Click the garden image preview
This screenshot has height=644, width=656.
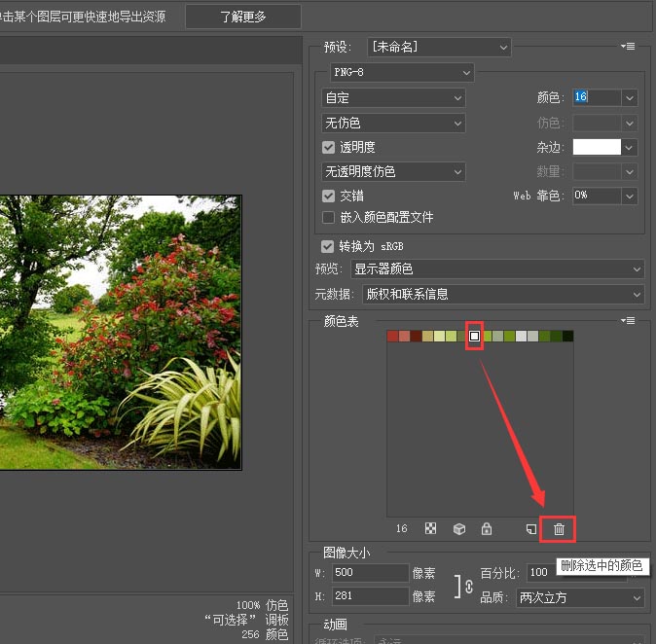(x=121, y=333)
